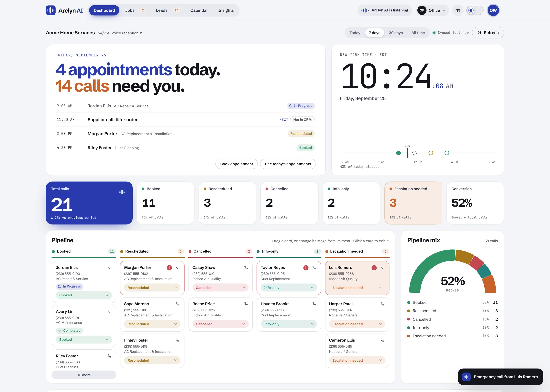Switch to the Leads tab
Screen dimensions: 550x392
coord(167,10)
